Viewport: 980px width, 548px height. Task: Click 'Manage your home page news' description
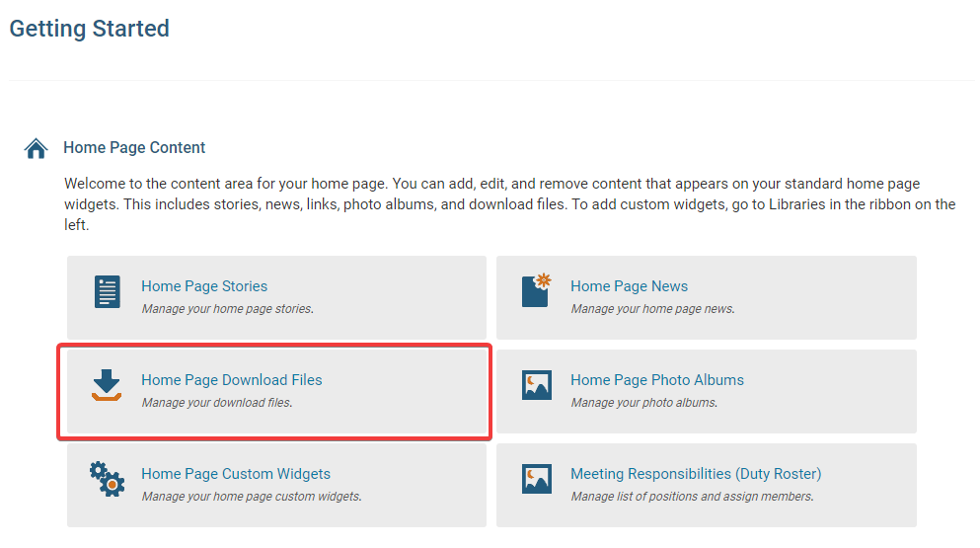(651, 309)
